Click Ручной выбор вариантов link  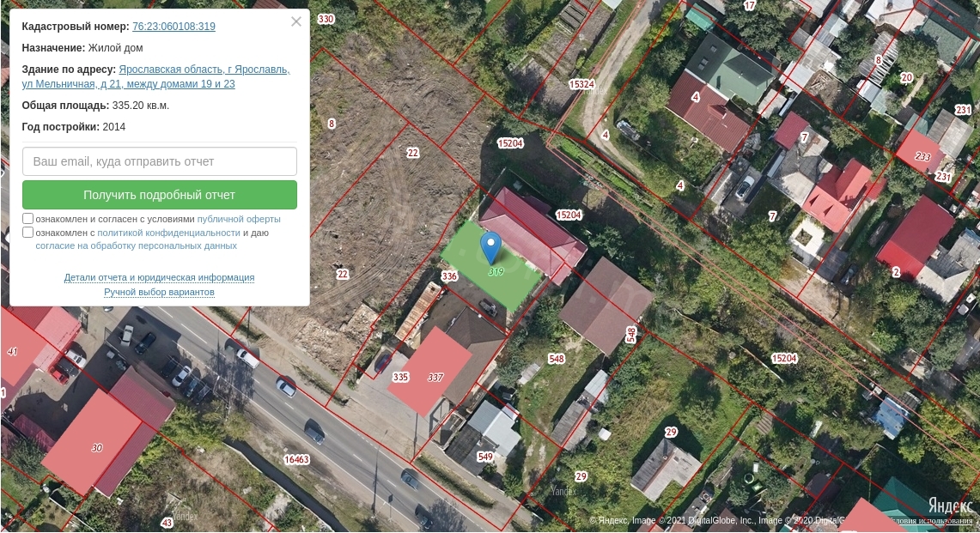(160, 292)
